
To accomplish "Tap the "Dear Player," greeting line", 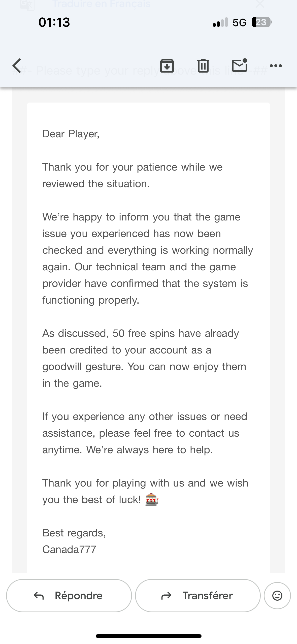I will click(x=71, y=134).
